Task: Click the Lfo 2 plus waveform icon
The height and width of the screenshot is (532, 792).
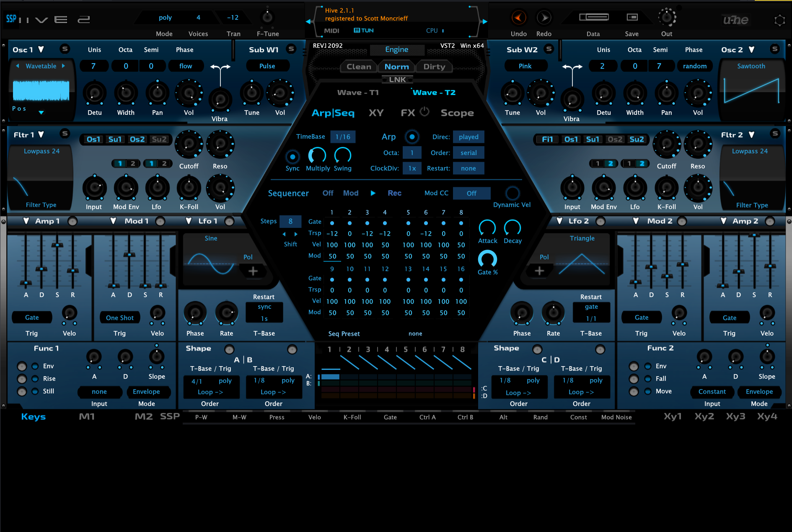Action: coord(539,271)
